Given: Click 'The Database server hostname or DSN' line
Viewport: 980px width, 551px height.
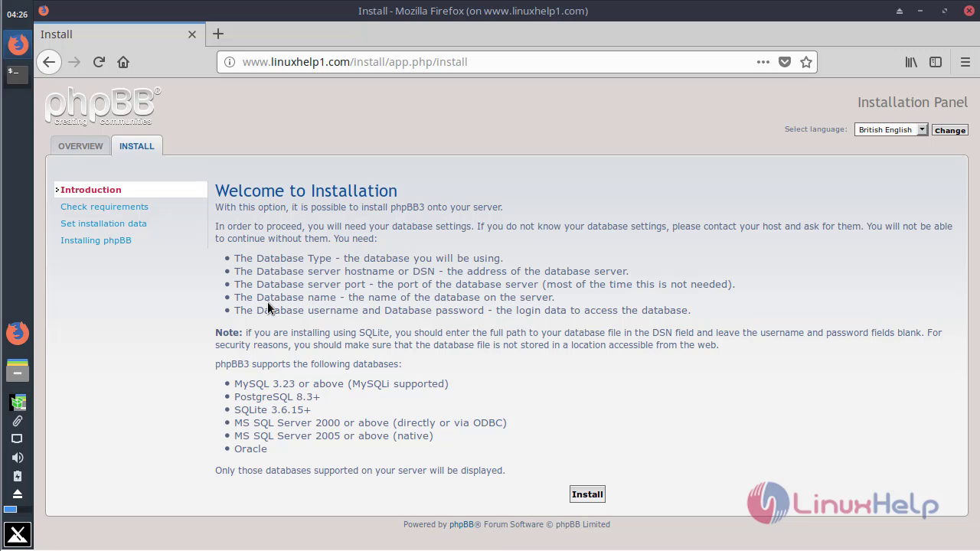Looking at the screenshot, I should [x=432, y=271].
